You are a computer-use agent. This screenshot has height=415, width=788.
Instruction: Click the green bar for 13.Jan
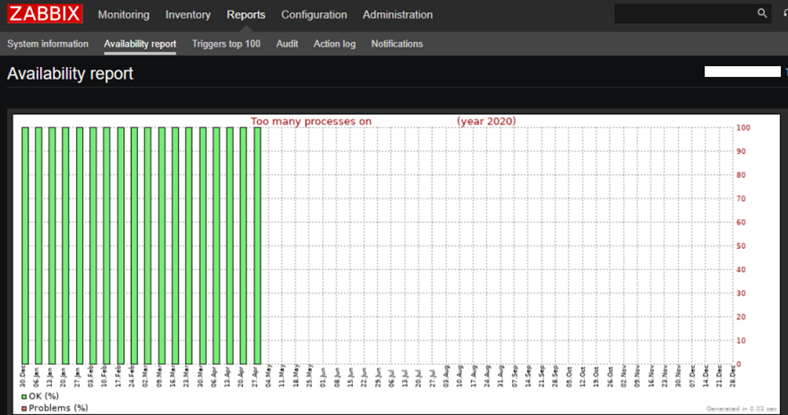(x=52, y=246)
